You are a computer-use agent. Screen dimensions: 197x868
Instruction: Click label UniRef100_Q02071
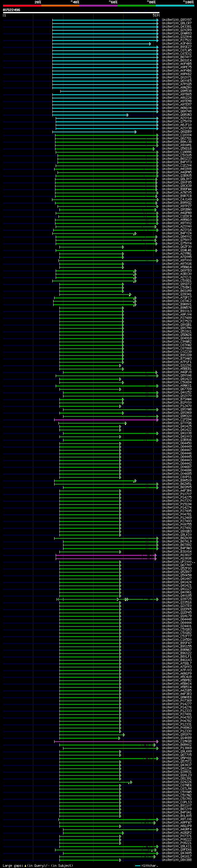176,78
